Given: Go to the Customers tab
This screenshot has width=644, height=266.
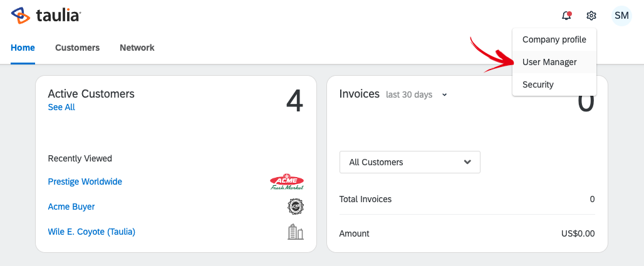Looking at the screenshot, I should (77, 48).
